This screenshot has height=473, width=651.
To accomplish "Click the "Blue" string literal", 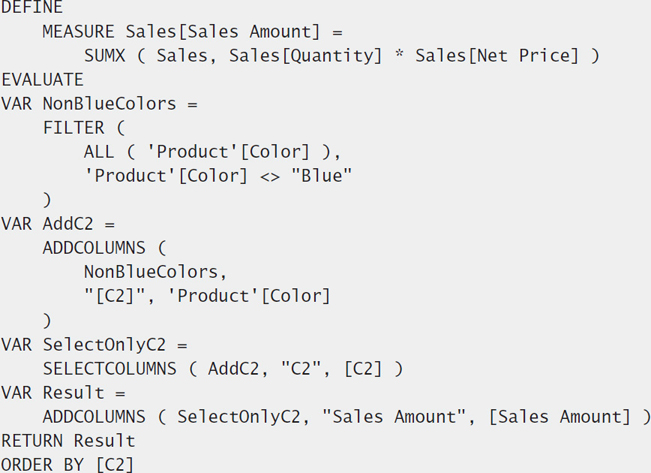I will (x=322, y=176).
